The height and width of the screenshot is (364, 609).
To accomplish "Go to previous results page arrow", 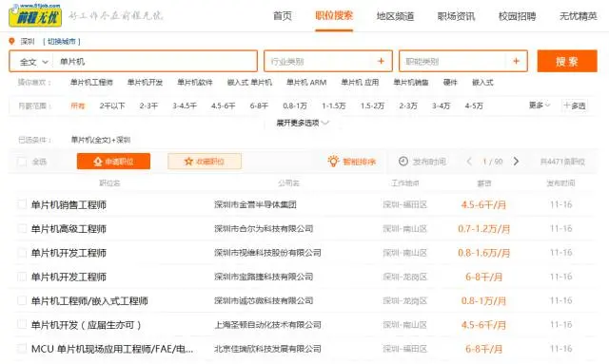I will coord(469,162).
